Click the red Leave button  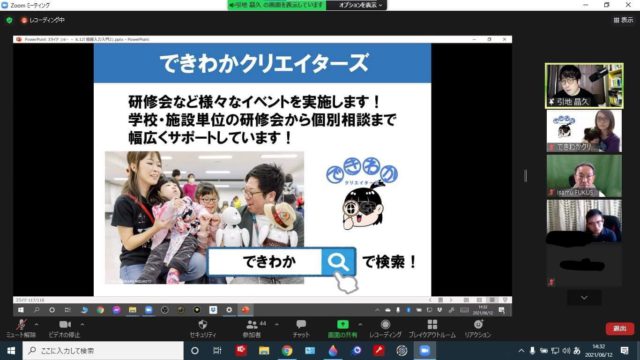pos(620,329)
